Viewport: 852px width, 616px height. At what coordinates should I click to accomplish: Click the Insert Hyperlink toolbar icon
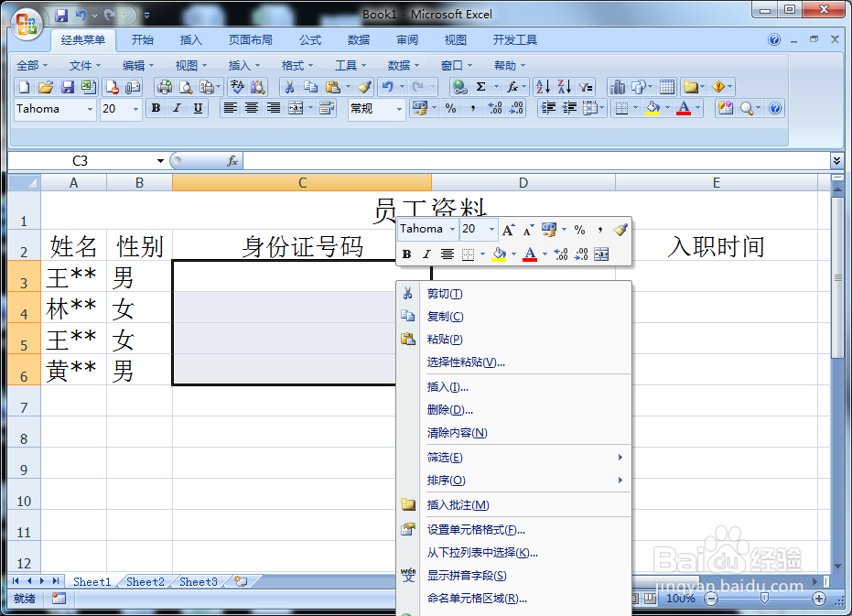coord(460,88)
